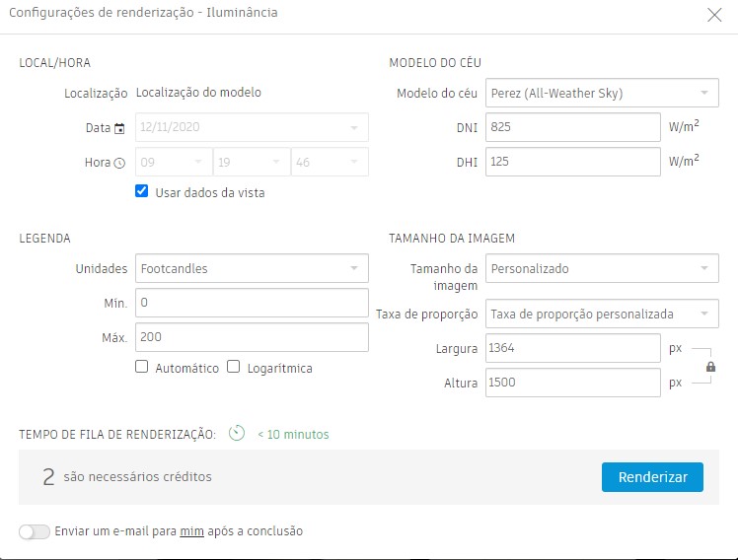Click the aspect ratio lock icon

click(710, 367)
